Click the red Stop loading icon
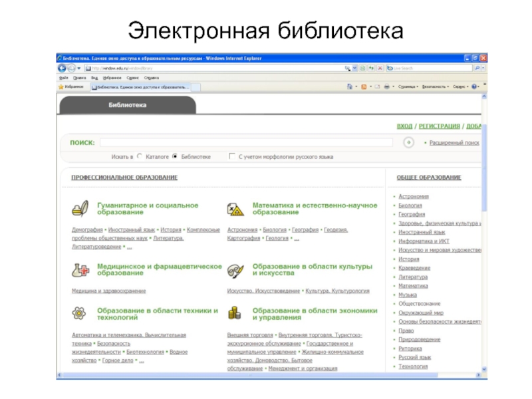Screen dimensions: 532x399 [380, 68]
